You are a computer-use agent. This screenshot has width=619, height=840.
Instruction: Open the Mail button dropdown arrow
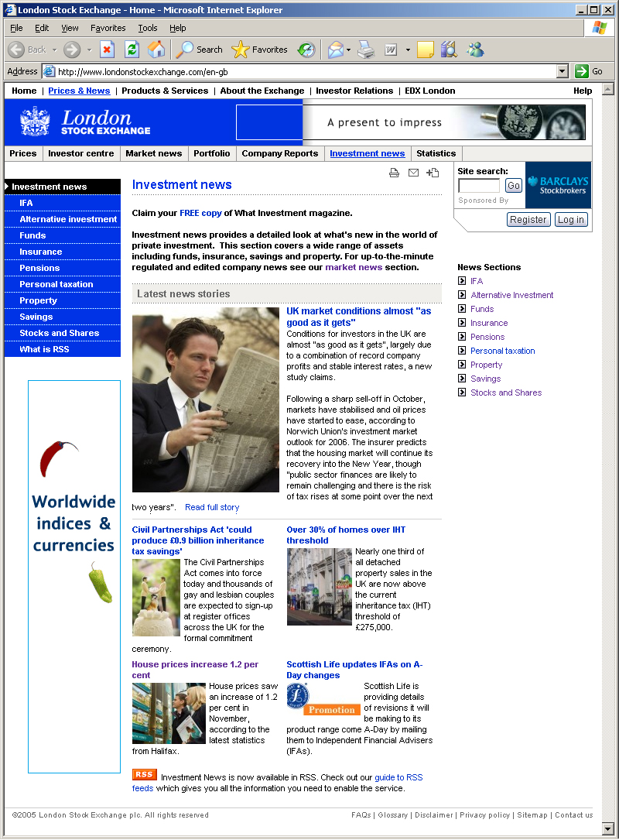click(x=349, y=50)
